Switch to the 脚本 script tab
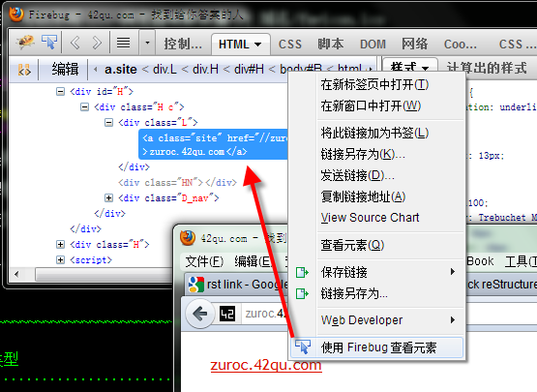 pyautogui.click(x=331, y=44)
